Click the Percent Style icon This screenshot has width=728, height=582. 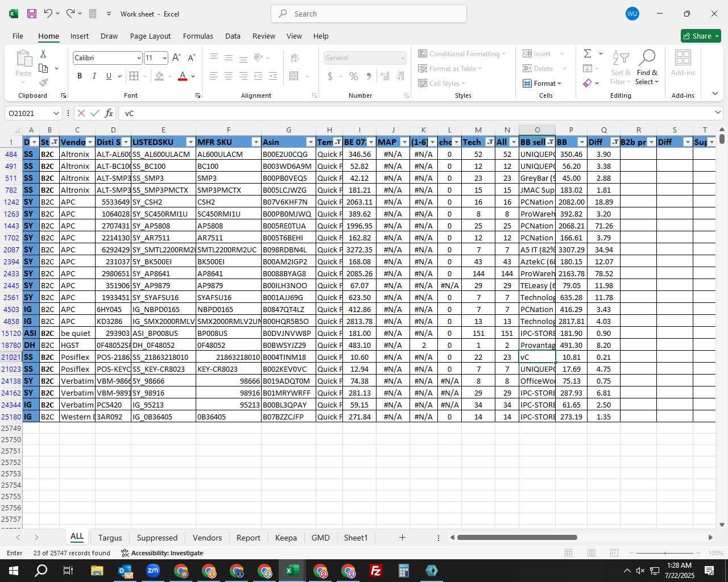(354, 76)
